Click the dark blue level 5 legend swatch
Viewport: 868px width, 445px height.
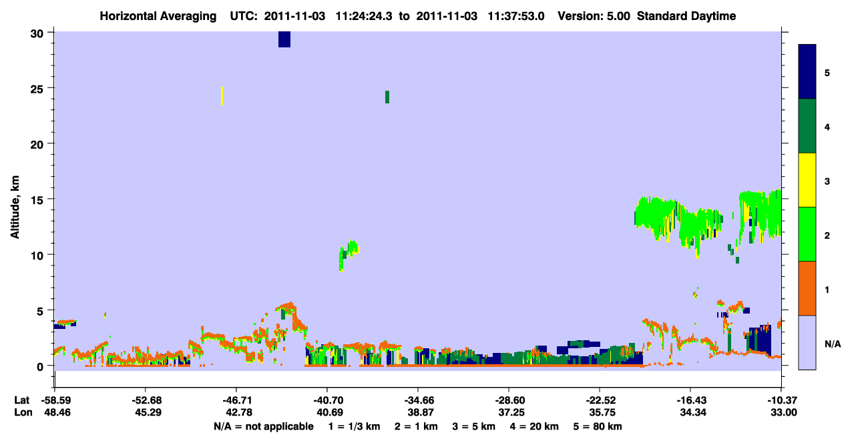(x=807, y=72)
